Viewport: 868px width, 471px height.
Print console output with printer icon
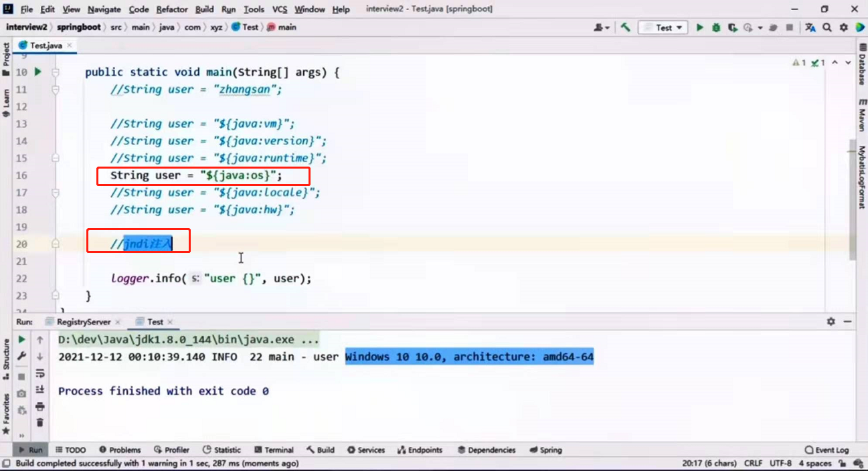click(x=40, y=406)
